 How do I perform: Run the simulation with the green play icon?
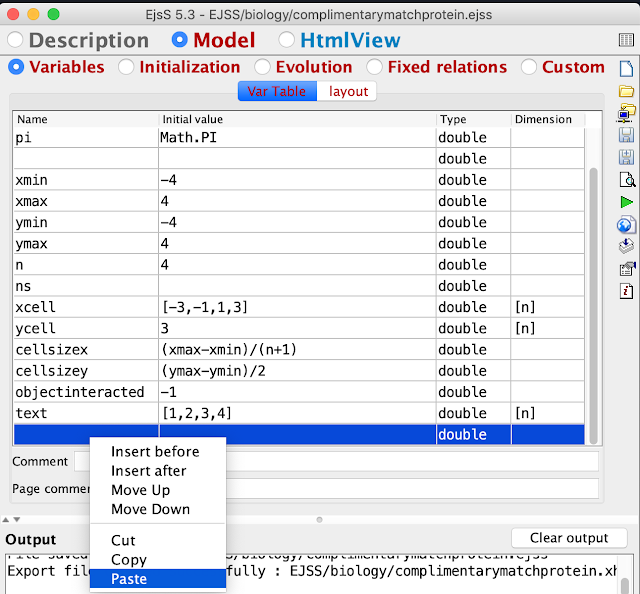(x=626, y=202)
